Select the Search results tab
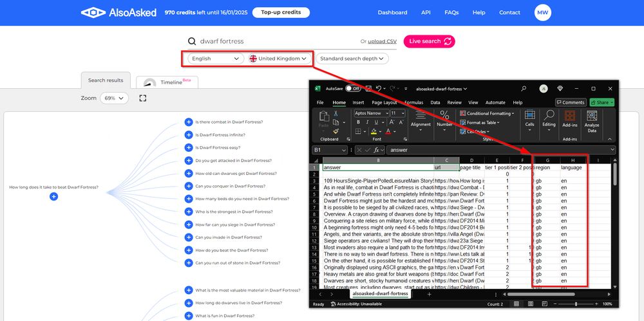Image resolution: width=644 pixels, height=321 pixels. [x=106, y=80]
